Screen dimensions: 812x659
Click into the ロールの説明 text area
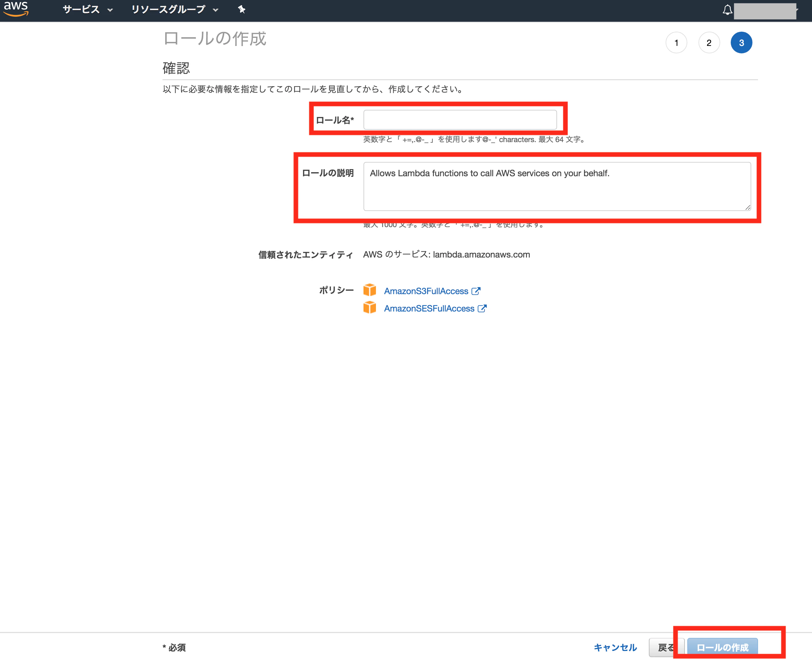[557, 186]
